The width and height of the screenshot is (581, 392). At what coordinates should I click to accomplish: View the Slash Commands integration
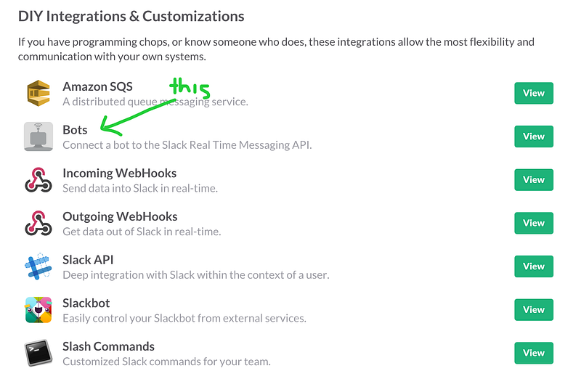(534, 353)
